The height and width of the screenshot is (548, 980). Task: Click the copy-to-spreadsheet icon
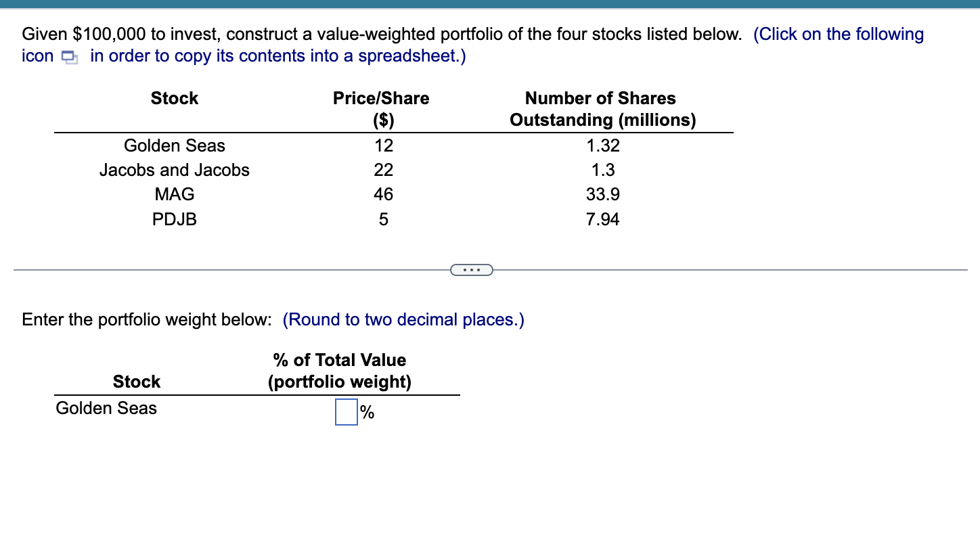pyautogui.click(x=70, y=57)
